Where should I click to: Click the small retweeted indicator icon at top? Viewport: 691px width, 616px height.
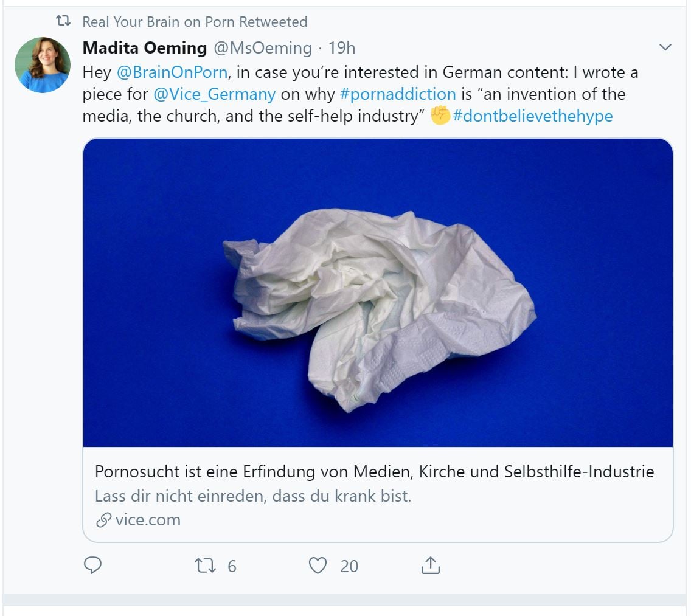[63, 22]
